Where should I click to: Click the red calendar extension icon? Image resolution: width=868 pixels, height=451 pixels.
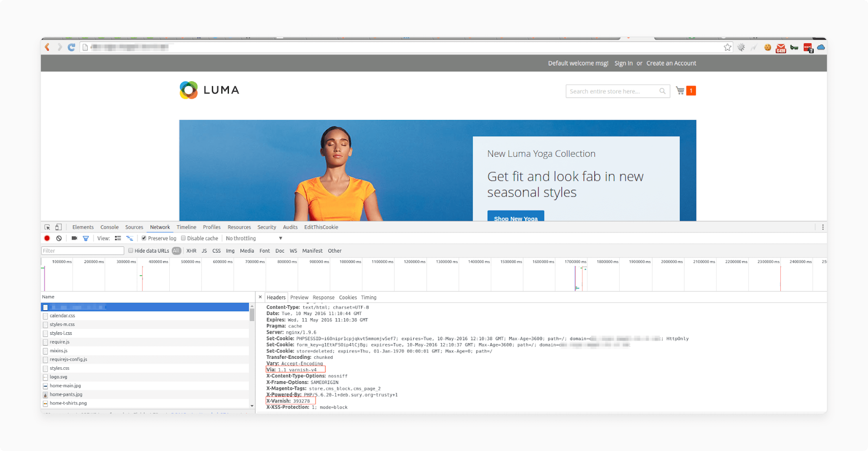tap(808, 48)
